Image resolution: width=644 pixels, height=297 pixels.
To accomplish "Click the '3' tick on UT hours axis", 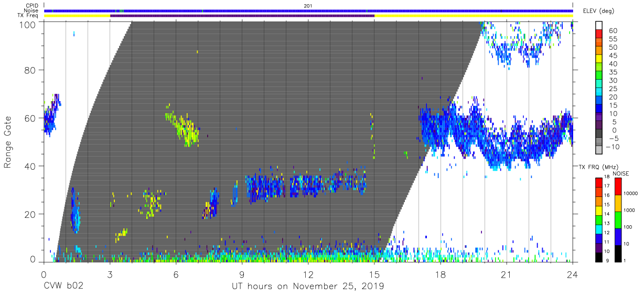I will click(x=110, y=274).
